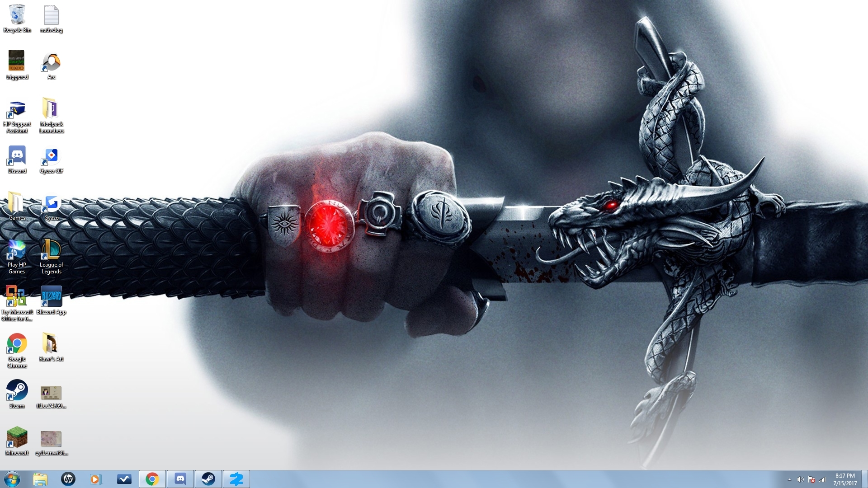Select the Modpack Launchers folder
Image resolution: width=868 pixels, height=488 pixels.
coord(51,109)
